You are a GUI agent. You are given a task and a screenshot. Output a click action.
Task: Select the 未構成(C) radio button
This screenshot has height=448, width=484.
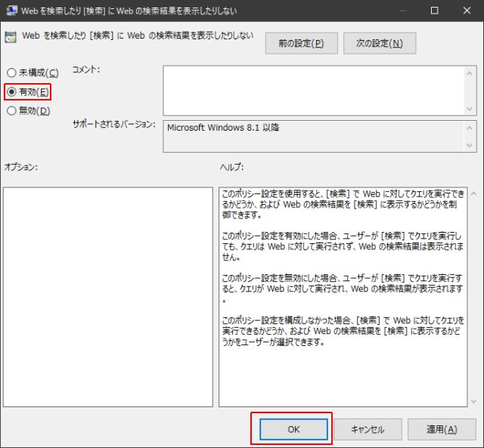point(11,73)
